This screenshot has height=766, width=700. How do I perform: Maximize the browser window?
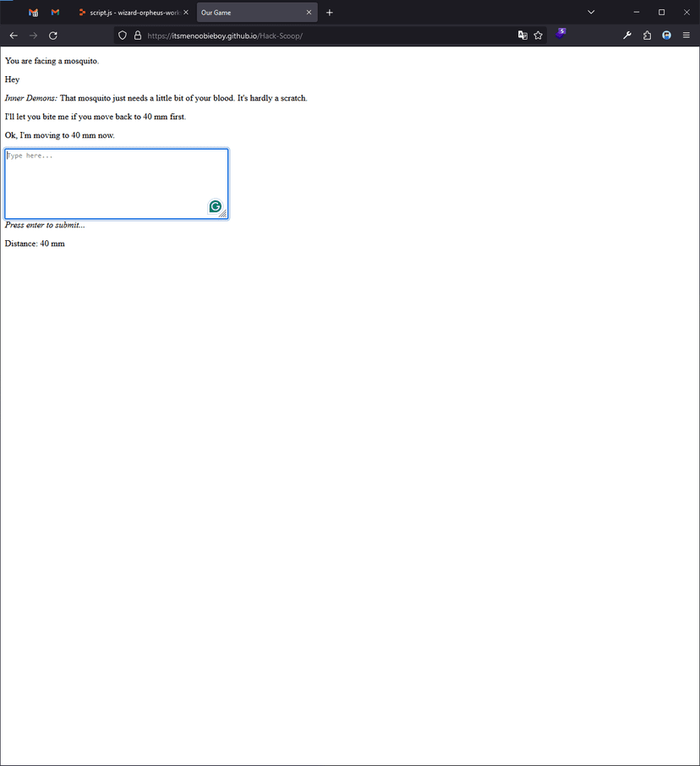661,12
